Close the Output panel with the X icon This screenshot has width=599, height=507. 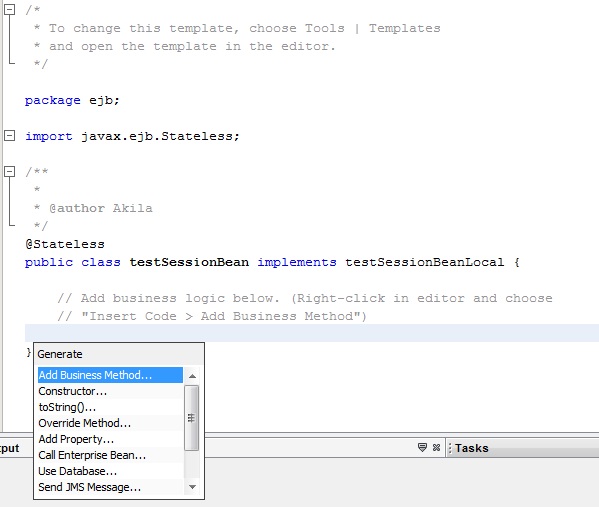436,447
